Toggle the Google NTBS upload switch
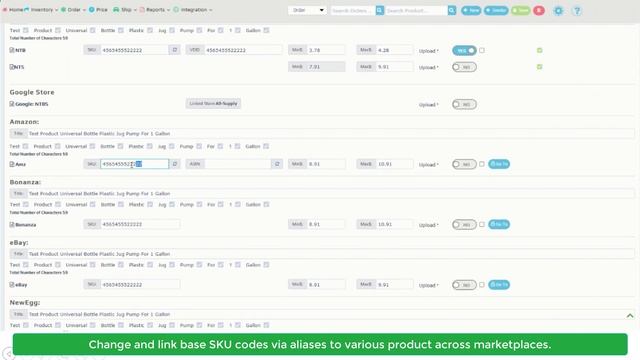 (464, 104)
